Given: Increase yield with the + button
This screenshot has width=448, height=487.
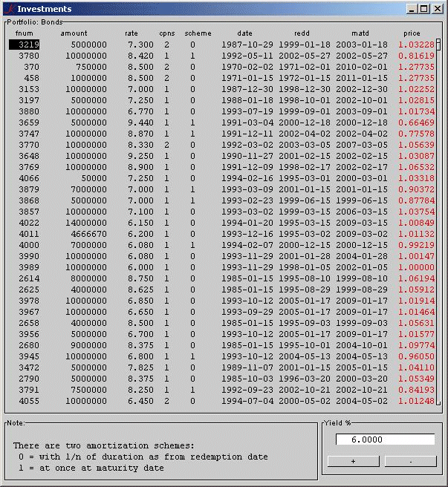Looking at the screenshot, I should 353,462.
